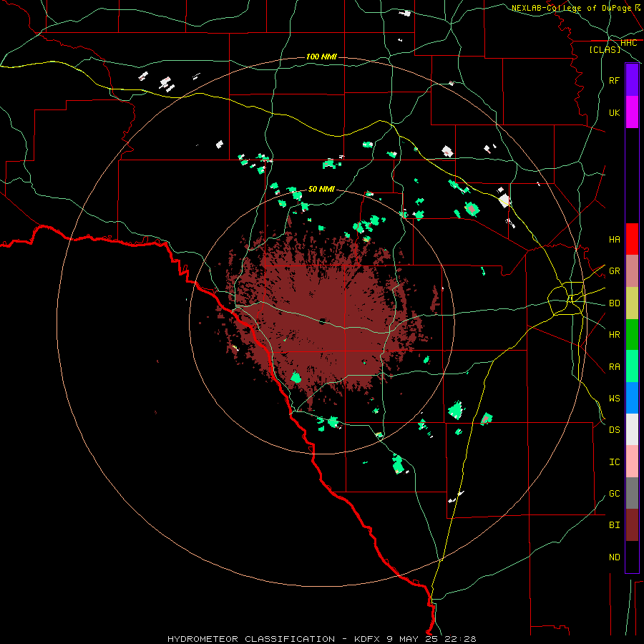The height and width of the screenshot is (644, 644).
Task: Click the black radar site dot in the brown echo
Action: (323, 321)
